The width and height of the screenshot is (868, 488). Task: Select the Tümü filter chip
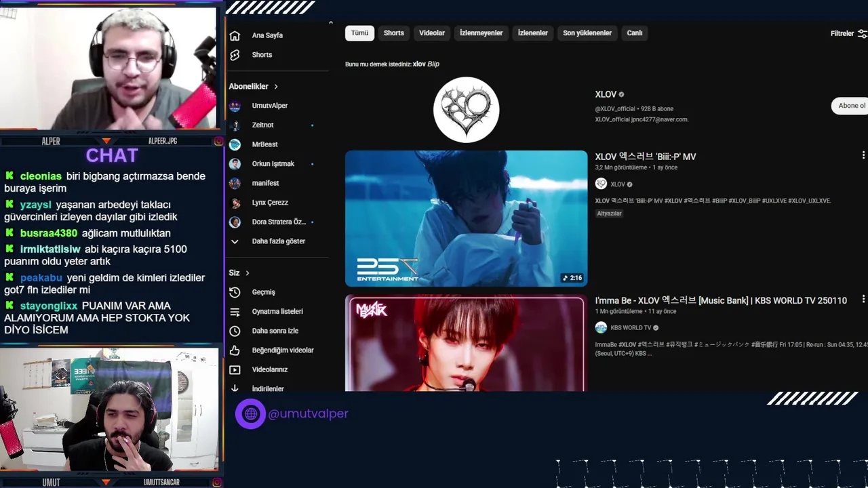[359, 33]
